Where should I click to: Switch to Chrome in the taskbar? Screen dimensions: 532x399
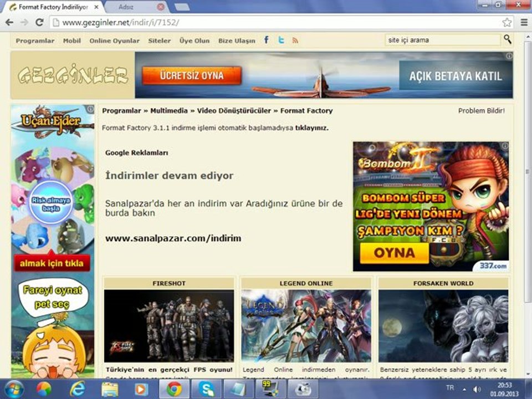click(173, 389)
